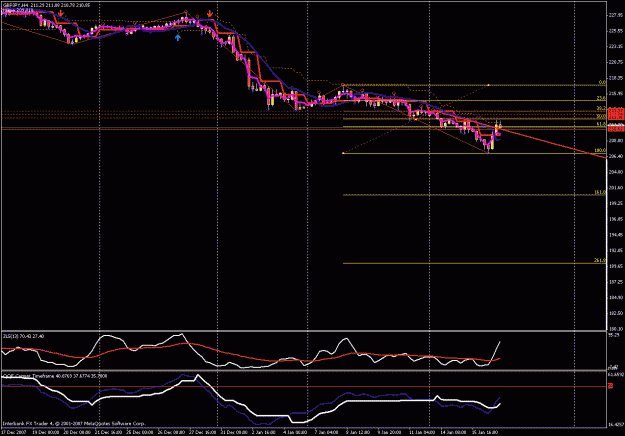Click the red down arrow near 27 Dec
The image size is (625, 436).
point(210,14)
